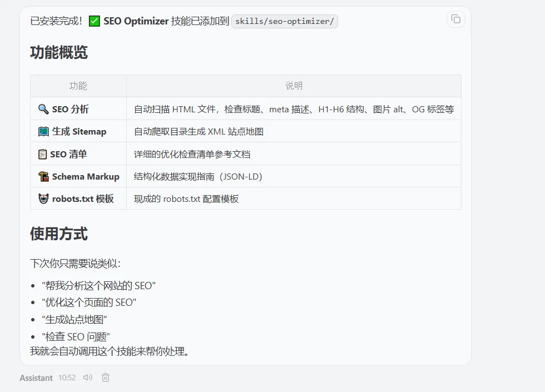Image resolution: width=545 pixels, height=392 pixels.
Task: Select the 生成 Sitemap cell text
Action: pos(79,131)
